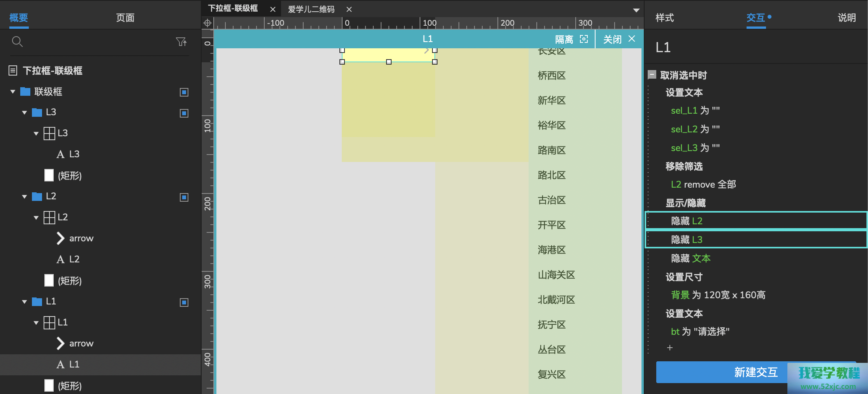Select the 隐藏 文本 action row
Image resolution: width=868 pixels, height=394 pixels.
click(x=691, y=258)
